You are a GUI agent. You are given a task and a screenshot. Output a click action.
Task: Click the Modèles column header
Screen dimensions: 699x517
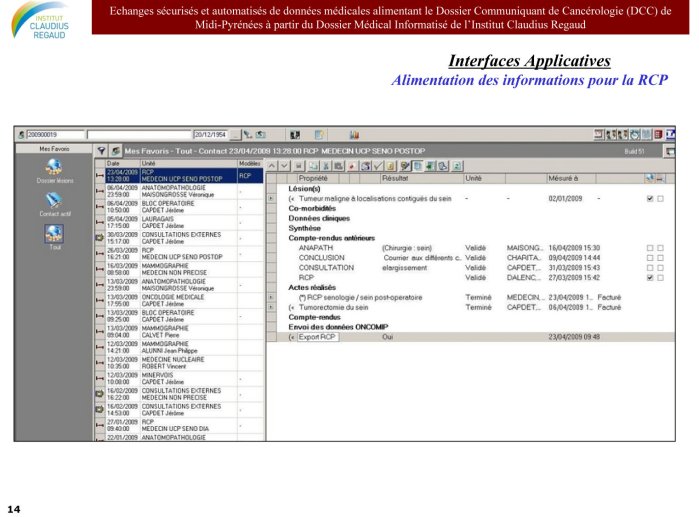tap(250, 164)
